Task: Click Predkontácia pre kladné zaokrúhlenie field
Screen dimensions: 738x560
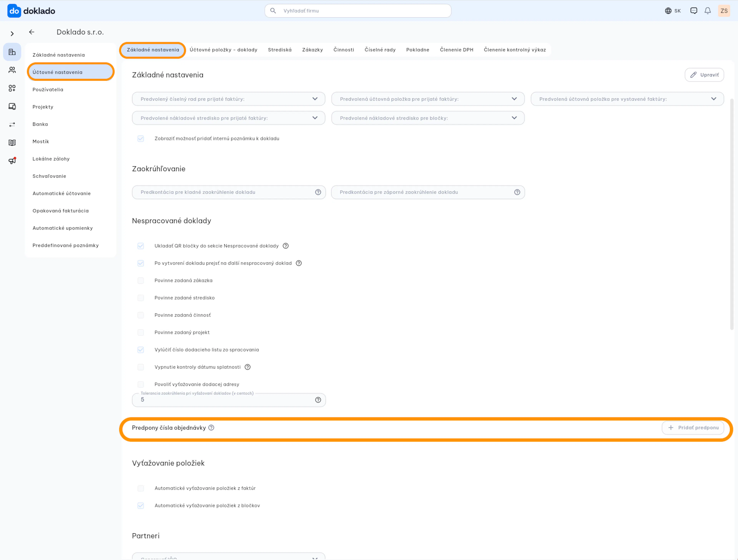Action: [x=229, y=192]
